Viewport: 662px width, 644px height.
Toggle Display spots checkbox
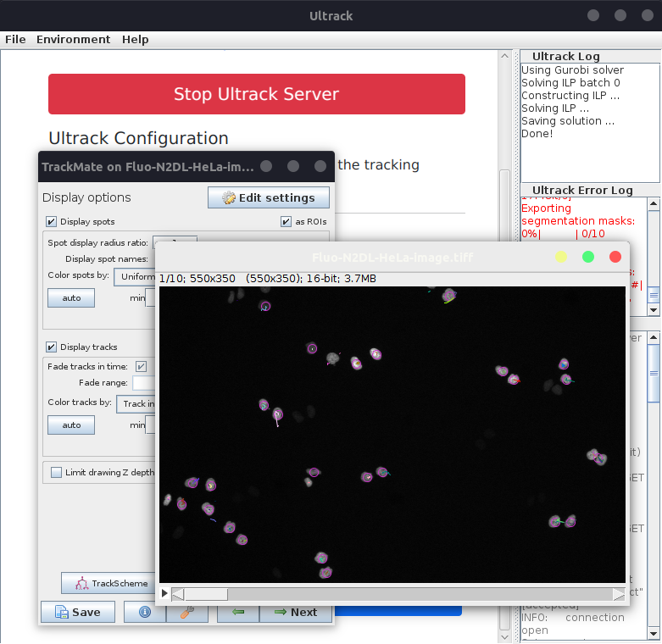[x=51, y=221]
